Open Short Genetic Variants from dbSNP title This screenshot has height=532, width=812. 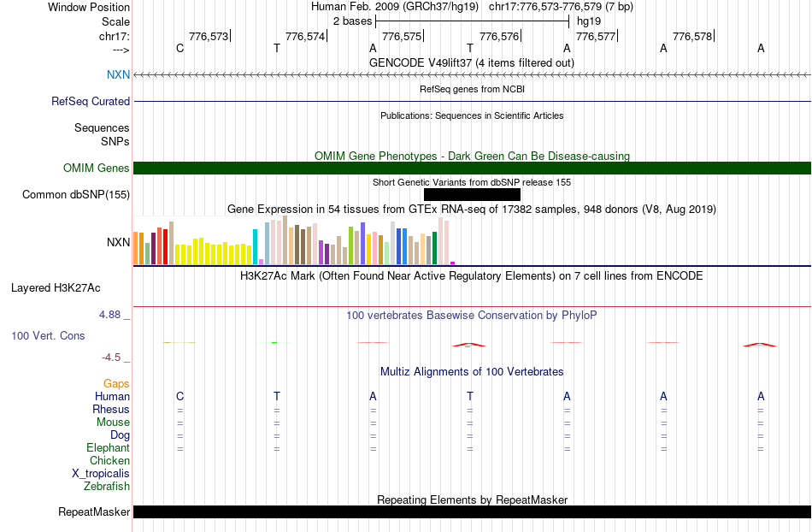coord(472,182)
